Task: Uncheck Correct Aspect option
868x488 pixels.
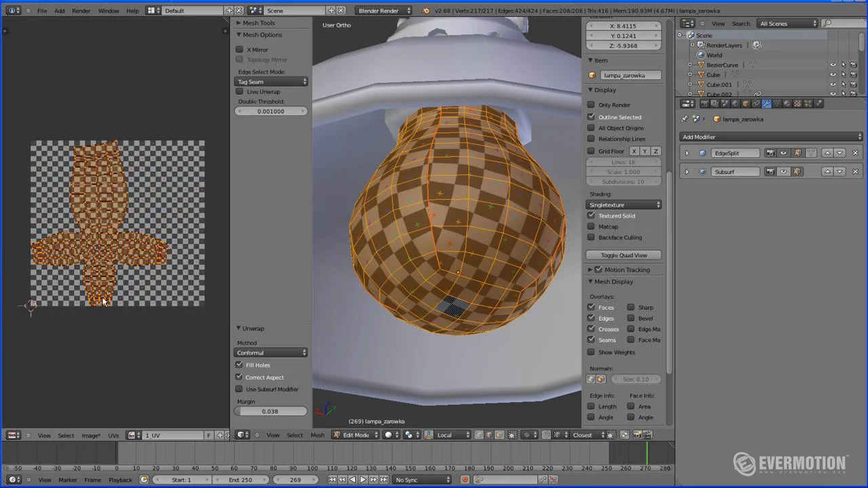Action: tap(239, 377)
